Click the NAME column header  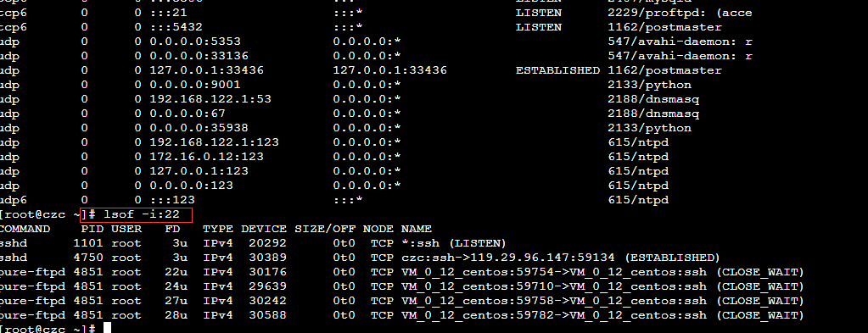click(x=417, y=229)
